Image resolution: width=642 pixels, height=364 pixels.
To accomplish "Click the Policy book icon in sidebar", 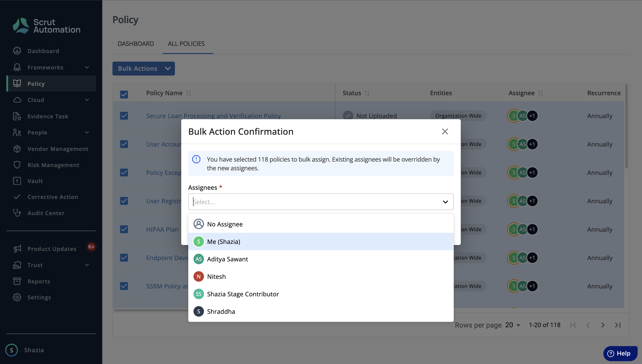I will point(17,83).
